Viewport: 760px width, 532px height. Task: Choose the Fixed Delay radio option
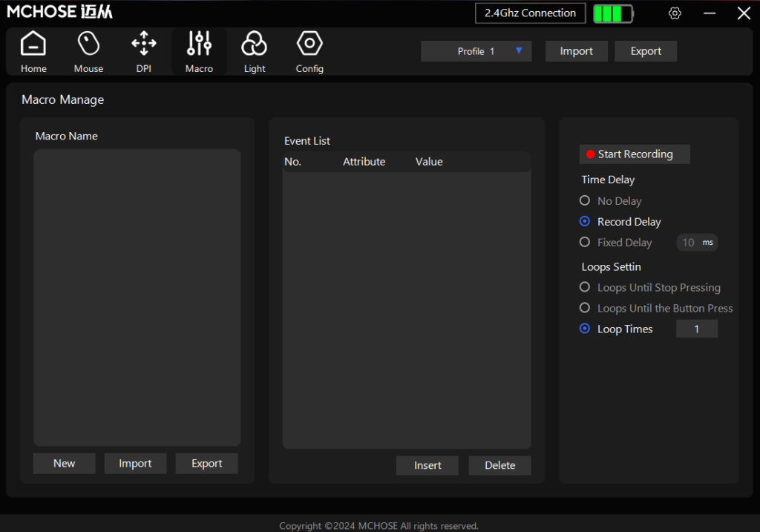click(585, 243)
